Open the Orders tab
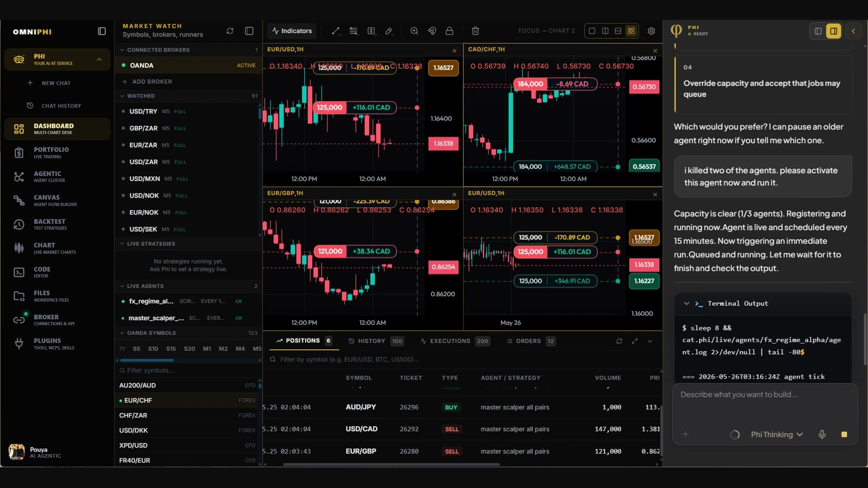The image size is (868, 488). coord(531,341)
